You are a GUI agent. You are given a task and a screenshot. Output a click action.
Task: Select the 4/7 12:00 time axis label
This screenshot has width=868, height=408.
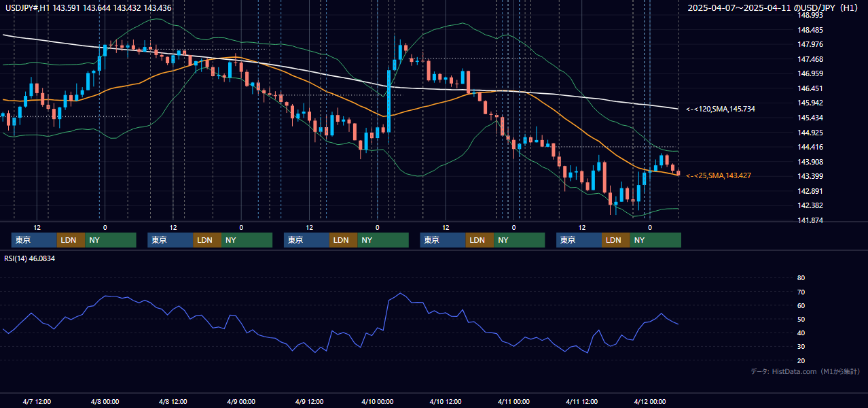click(37, 401)
